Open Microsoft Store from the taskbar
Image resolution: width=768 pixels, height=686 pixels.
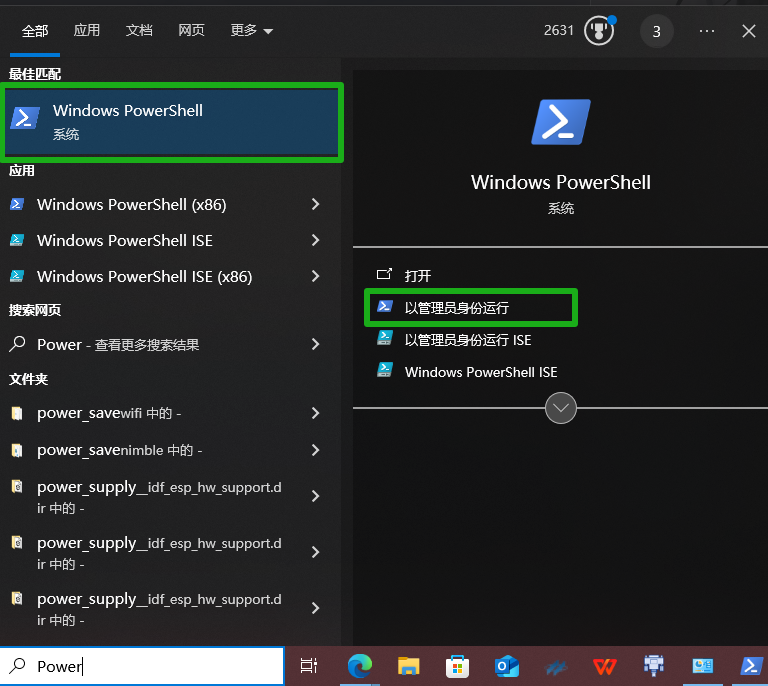457,666
